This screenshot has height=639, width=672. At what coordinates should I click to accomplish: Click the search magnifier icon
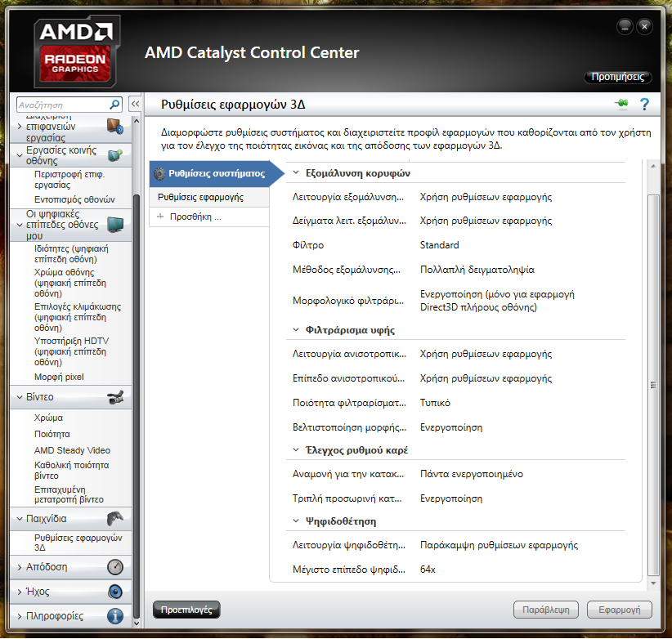114,105
